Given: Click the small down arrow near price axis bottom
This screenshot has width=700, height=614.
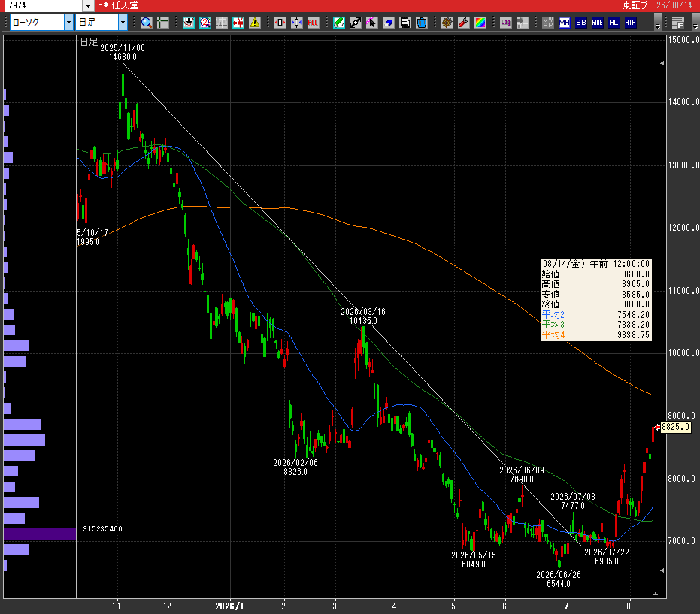Looking at the screenshot, I should coord(662,570).
